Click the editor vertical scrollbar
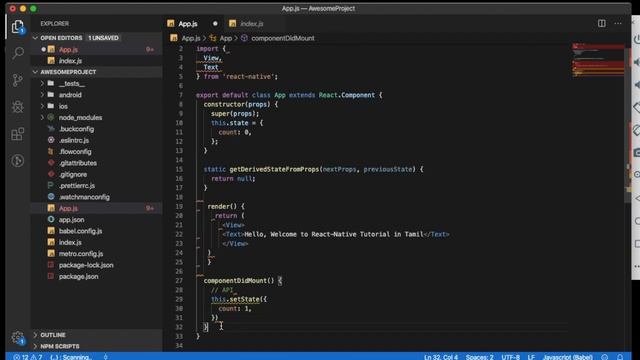This screenshot has height=360, width=640. [x=628, y=124]
